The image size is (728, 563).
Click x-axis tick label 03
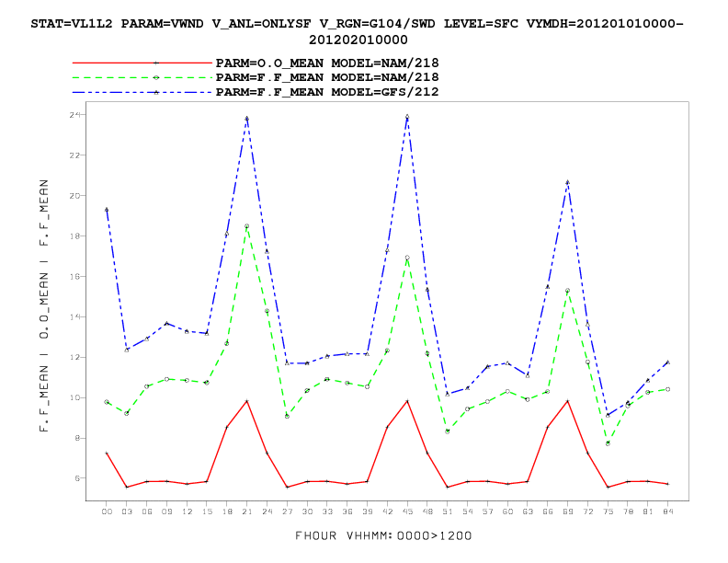point(127,511)
